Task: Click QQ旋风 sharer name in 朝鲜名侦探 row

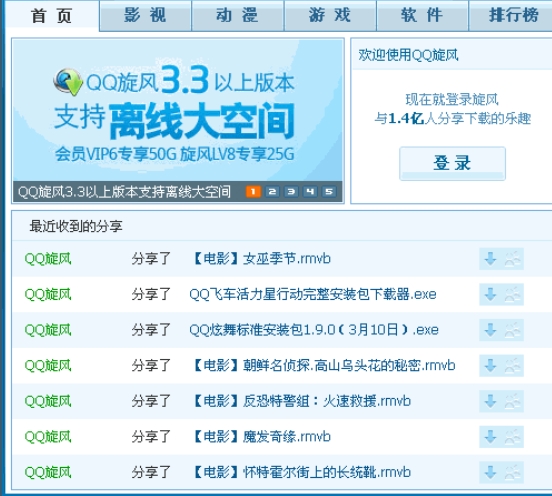Action: [x=48, y=365]
